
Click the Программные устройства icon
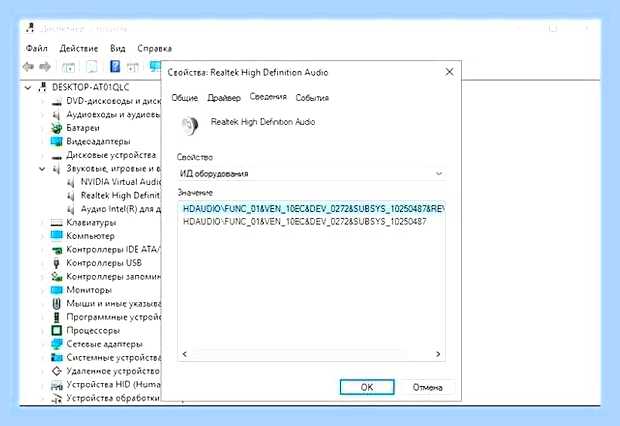[57, 317]
